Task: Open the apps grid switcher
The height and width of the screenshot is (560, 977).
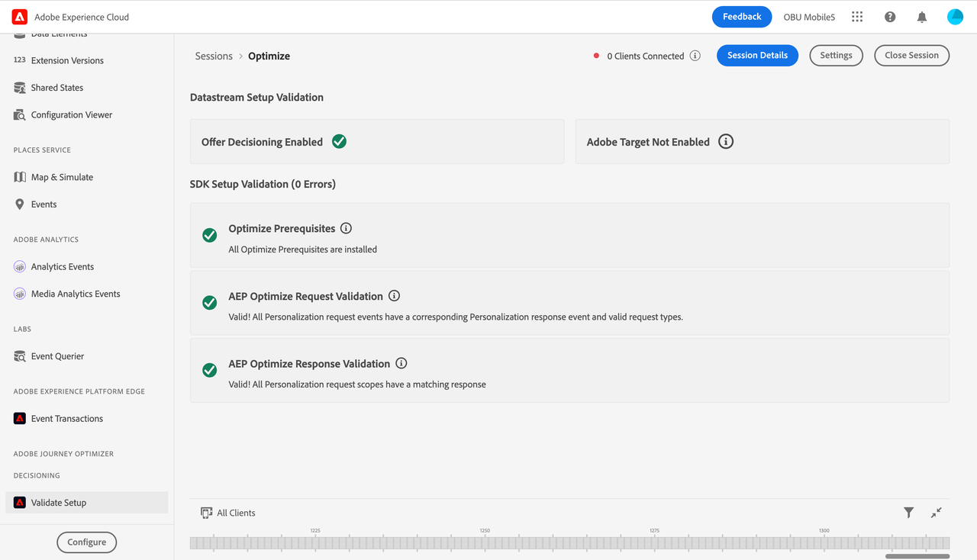Action: 857,17
